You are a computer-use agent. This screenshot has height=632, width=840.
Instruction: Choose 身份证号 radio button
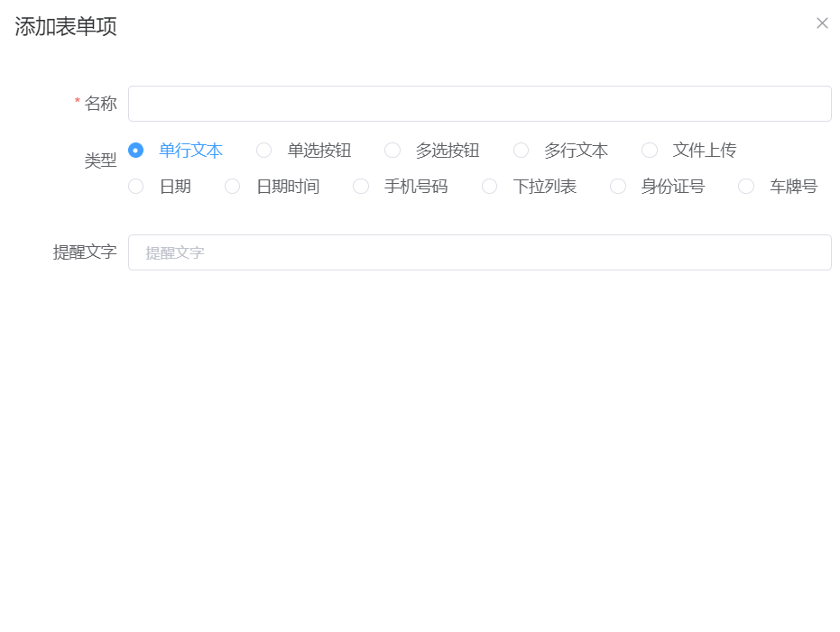(x=618, y=187)
